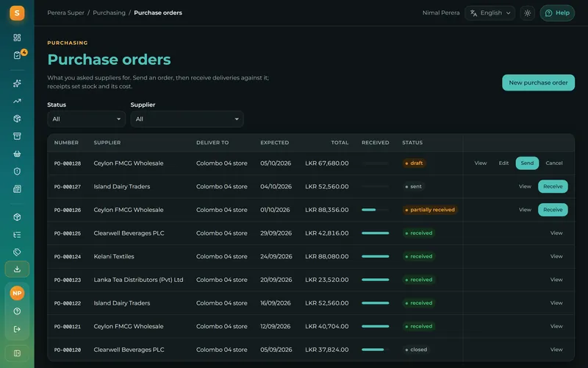588x368 pixels.
Task: Open the shield alert icon in sidebar
Action: point(17,171)
